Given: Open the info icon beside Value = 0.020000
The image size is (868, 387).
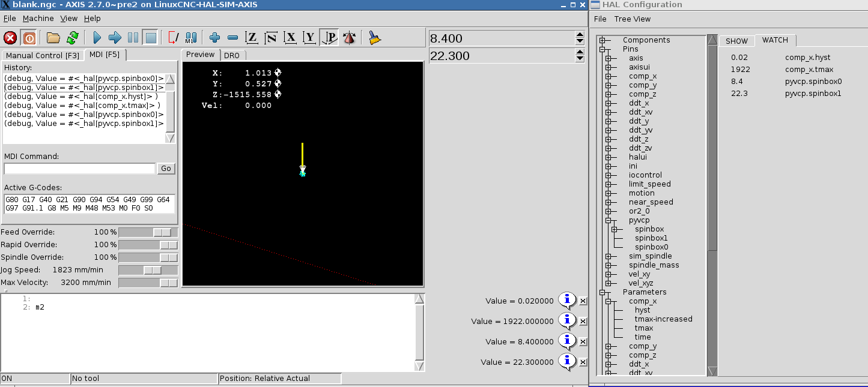Looking at the screenshot, I should [568, 301].
